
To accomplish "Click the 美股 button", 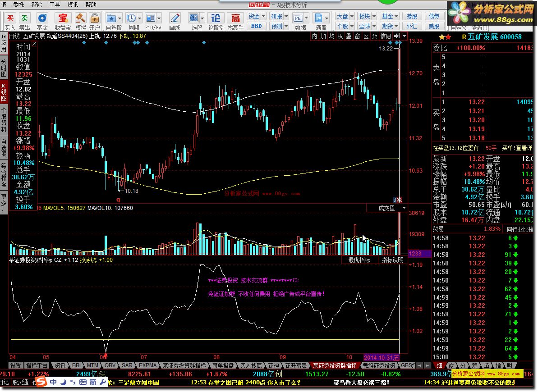I will point(434,26).
